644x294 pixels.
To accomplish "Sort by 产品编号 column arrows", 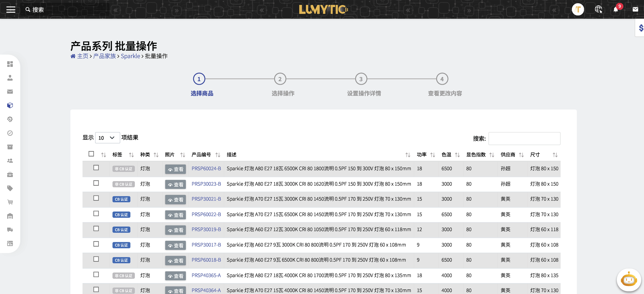I will [x=218, y=155].
